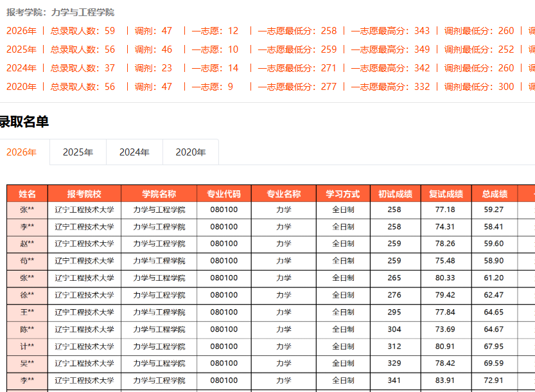Open the 2025年 admission list tab

(78, 152)
